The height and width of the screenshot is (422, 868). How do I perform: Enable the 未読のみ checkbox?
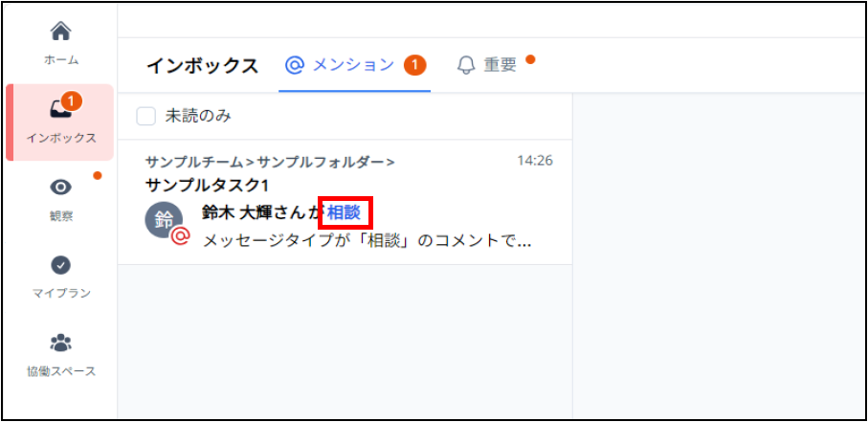tap(146, 116)
